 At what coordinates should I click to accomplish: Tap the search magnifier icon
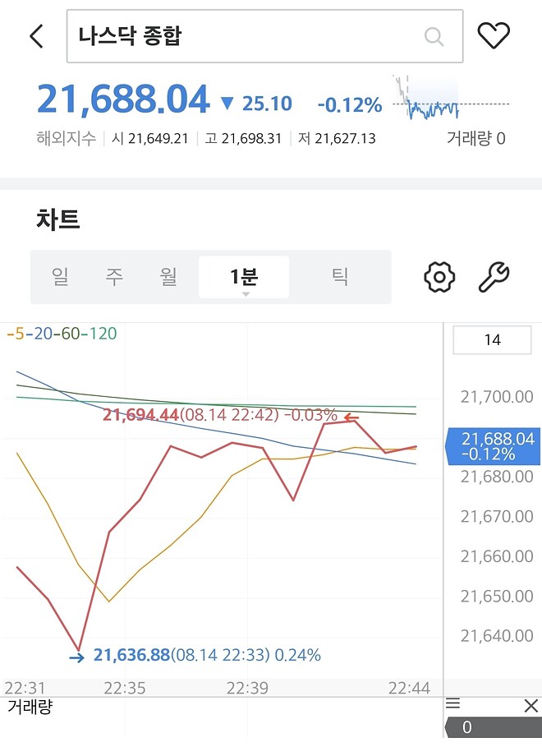coord(434,36)
